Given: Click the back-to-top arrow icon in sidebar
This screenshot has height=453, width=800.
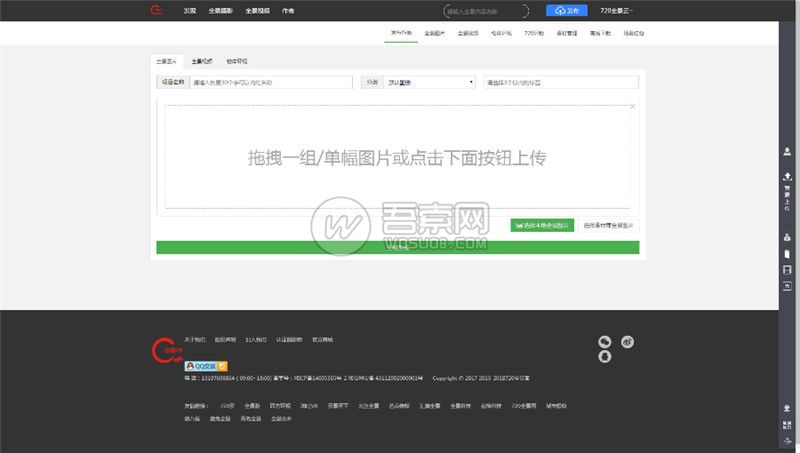Looking at the screenshot, I should tap(787, 441).
